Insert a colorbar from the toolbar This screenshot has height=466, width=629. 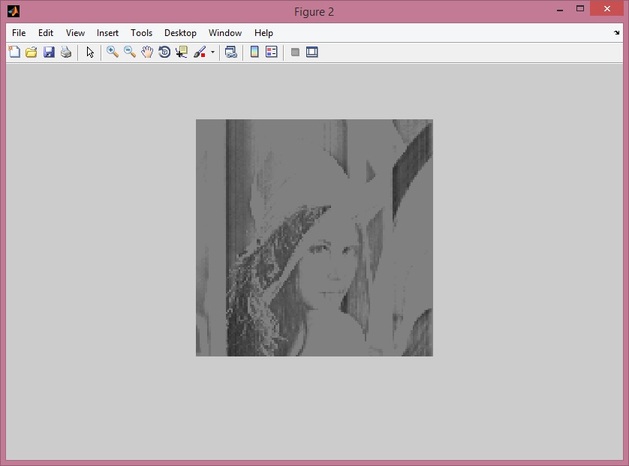click(x=255, y=52)
